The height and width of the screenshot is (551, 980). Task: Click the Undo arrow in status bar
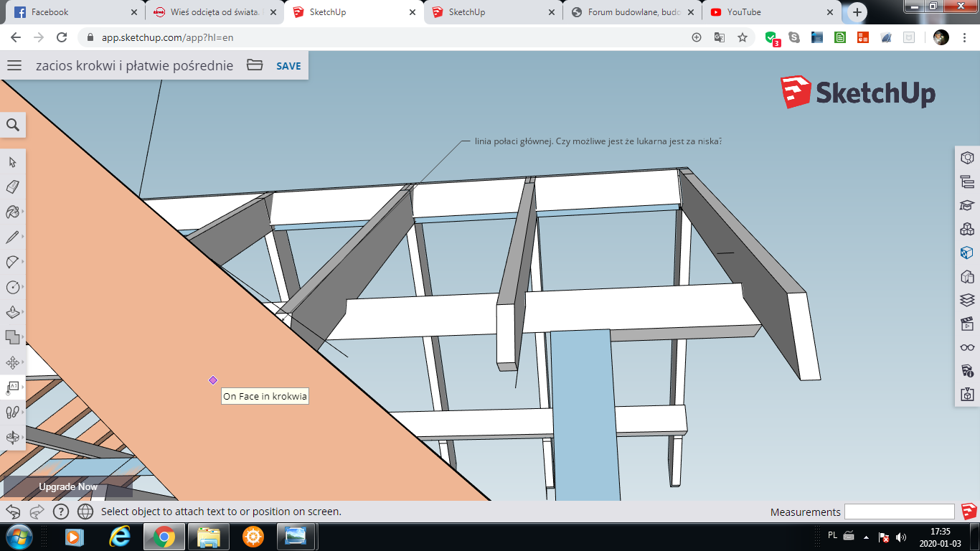[13, 512]
